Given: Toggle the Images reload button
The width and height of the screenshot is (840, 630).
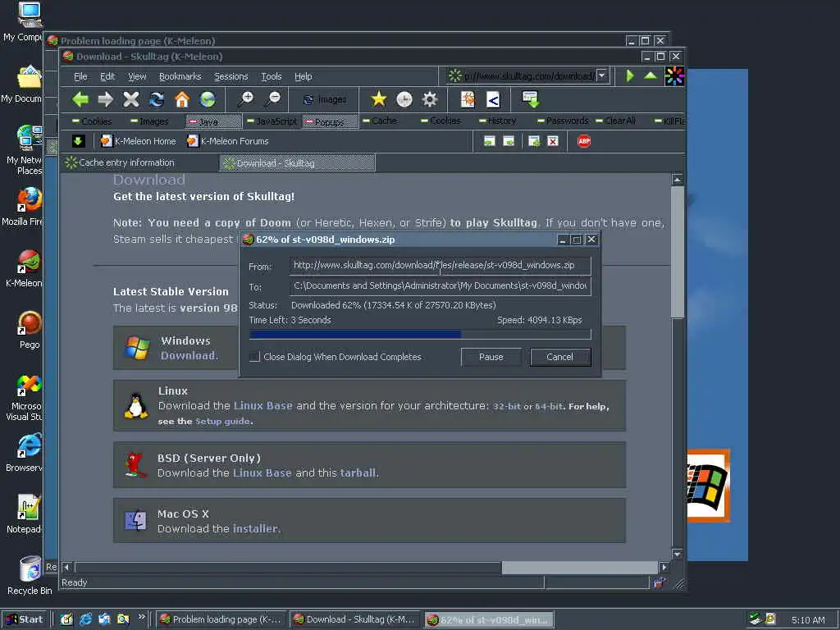Looking at the screenshot, I should 325,99.
